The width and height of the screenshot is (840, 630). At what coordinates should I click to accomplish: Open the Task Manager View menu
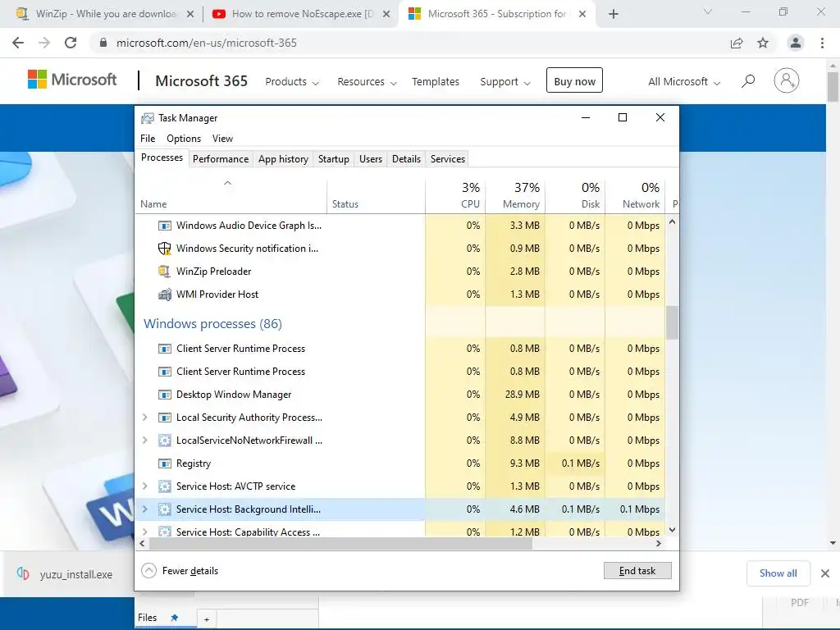point(222,138)
